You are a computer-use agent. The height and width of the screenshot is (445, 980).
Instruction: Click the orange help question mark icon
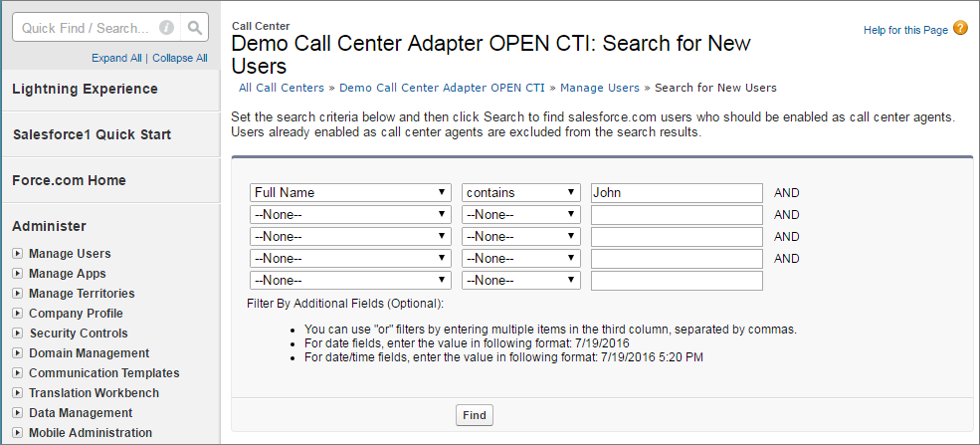click(960, 28)
